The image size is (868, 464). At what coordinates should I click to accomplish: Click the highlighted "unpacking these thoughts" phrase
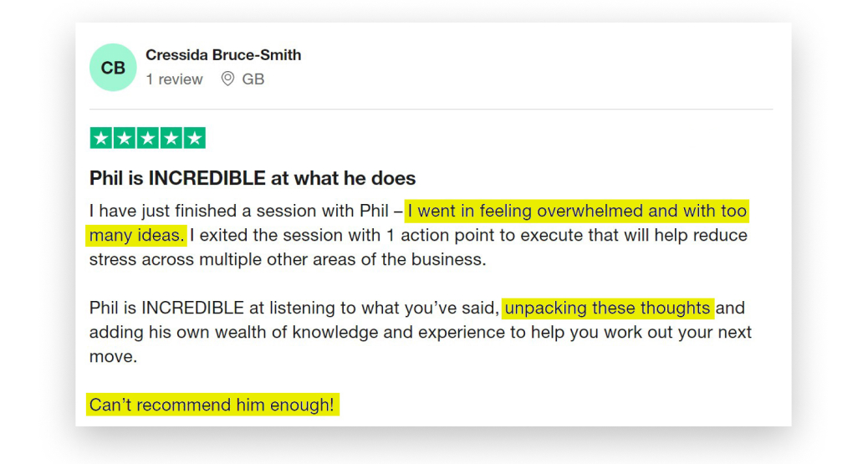coord(607,308)
